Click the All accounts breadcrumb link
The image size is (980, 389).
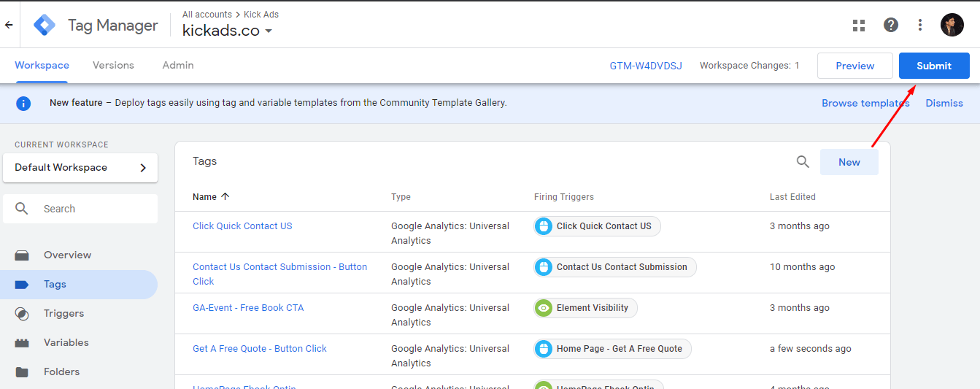(207, 14)
